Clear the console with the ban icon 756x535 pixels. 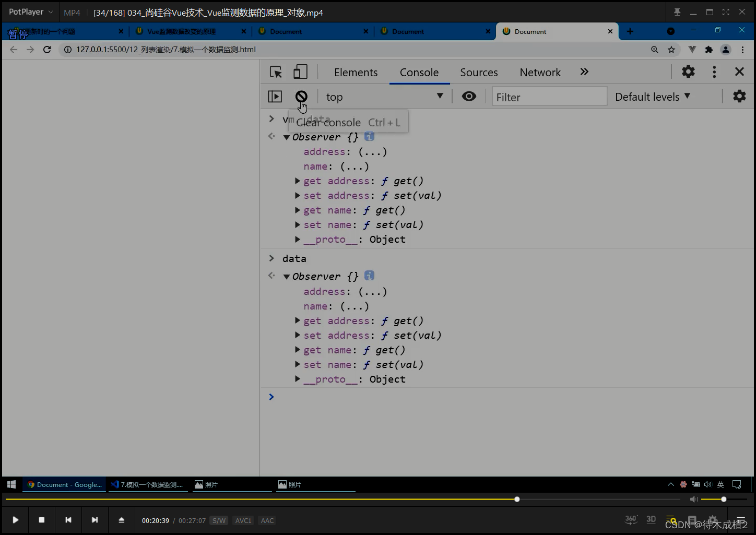(x=301, y=97)
